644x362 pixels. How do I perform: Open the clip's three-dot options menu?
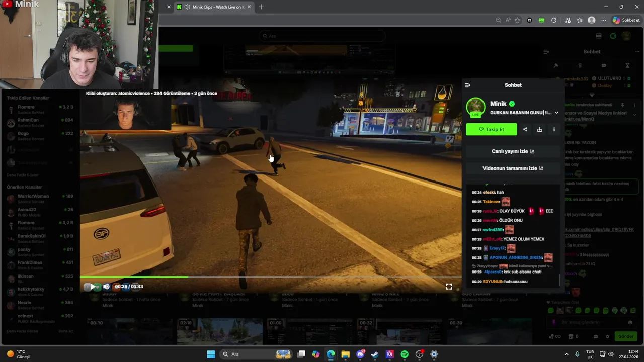[554, 129]
